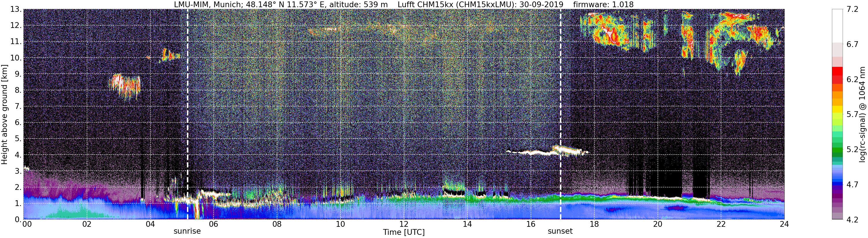
Task: Click the y-axis tick label '3.'
Action: click(x=18, y=171)
